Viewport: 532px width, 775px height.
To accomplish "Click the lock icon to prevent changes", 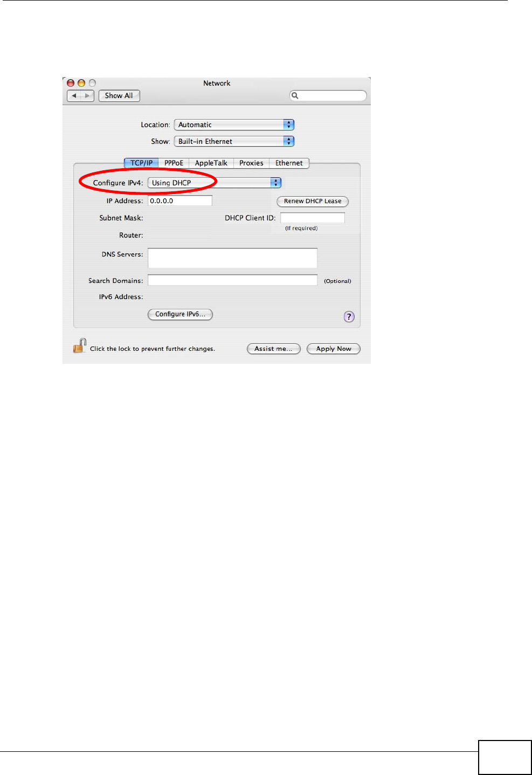I will [80, 345].
